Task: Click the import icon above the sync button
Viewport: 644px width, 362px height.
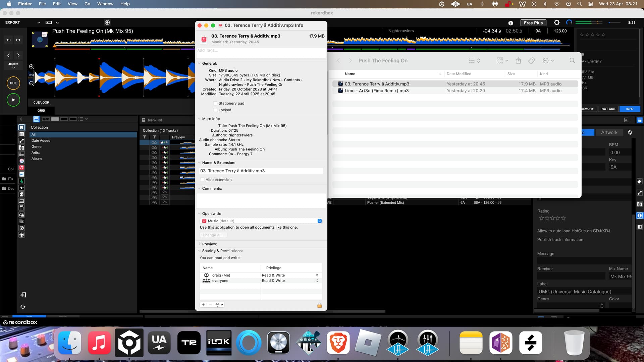Action: (x=23, y=295)
